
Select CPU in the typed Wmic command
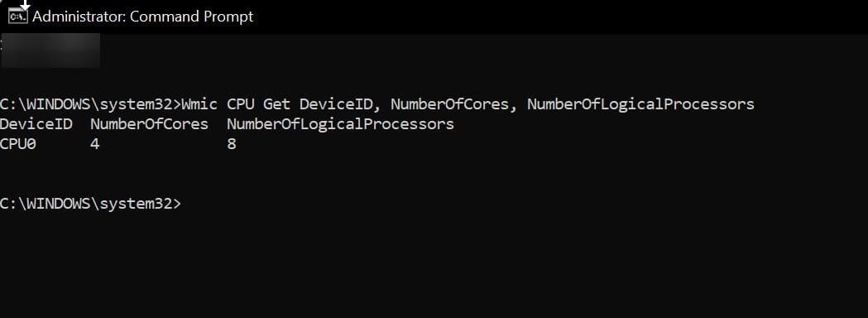[x=240, y=104]
